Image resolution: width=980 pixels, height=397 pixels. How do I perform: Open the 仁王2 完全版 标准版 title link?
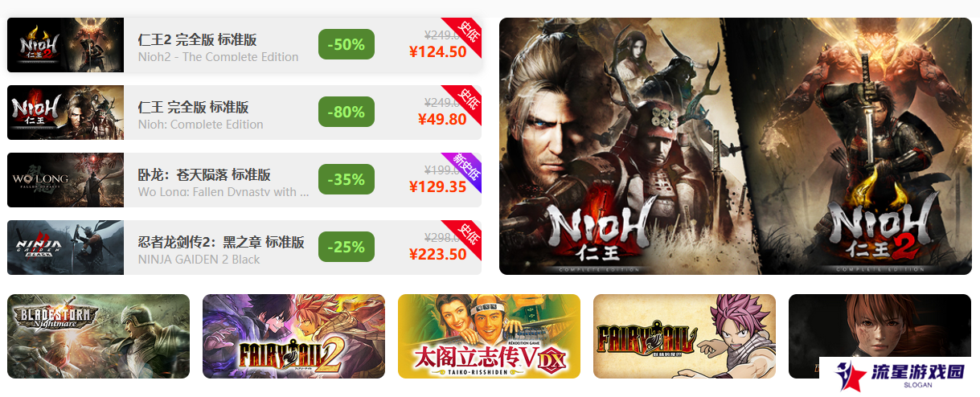[198, 39]
